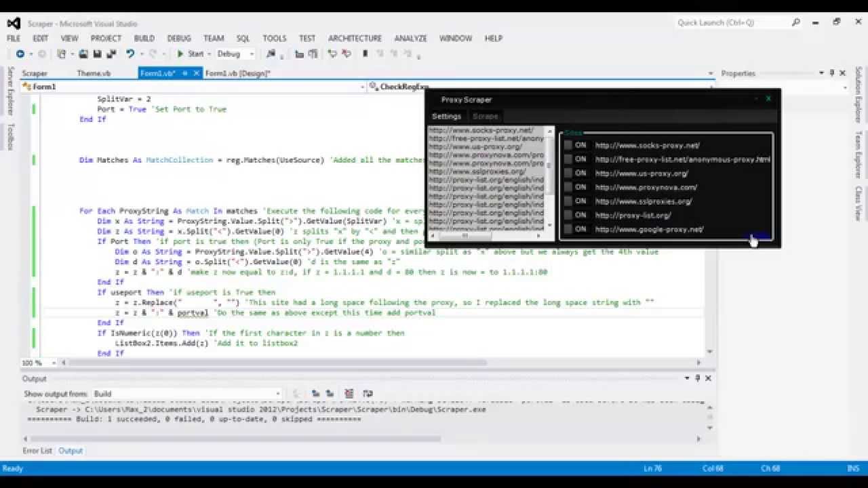868x488 pixels.
Task: Toggle the proxynova.com ON checkbox
Action: [x=568, y=187]
